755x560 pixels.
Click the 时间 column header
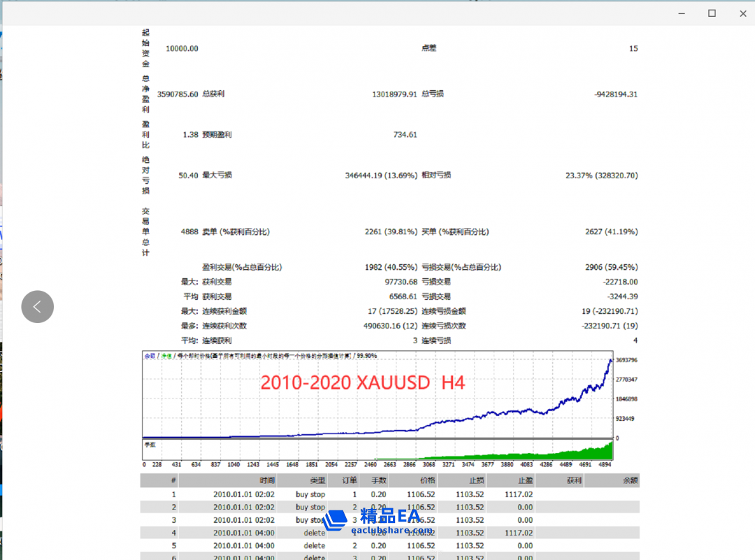click(266, 480)
